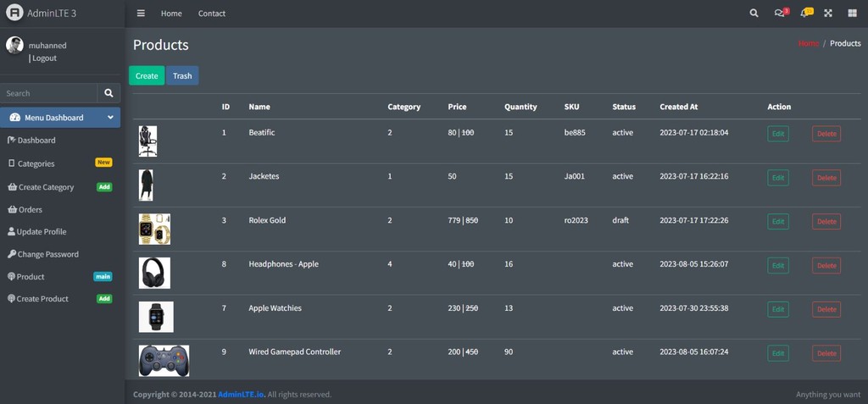
Task: Toggle sidebar with hamburger menu icon
Action: [x=141, y=14]
